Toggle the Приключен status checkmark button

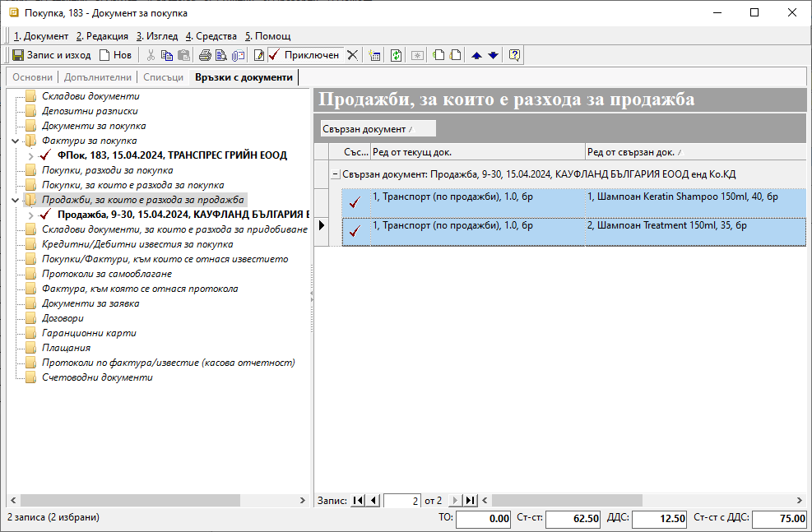point(303,55)
